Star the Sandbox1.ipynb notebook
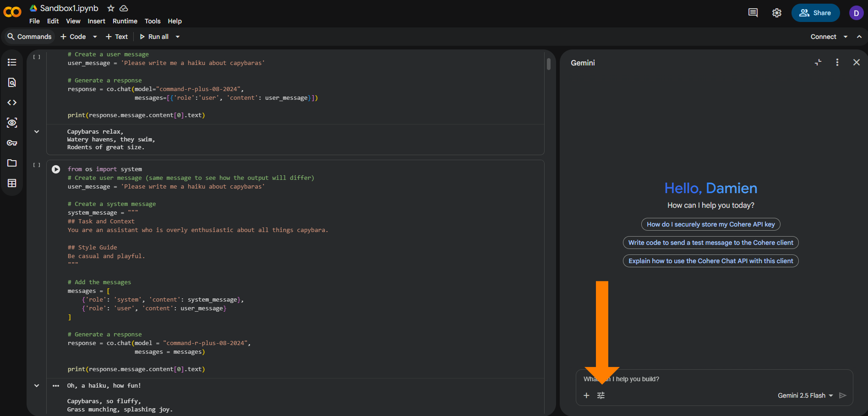This screenshot has width=868, height=416. click(110, 8)
